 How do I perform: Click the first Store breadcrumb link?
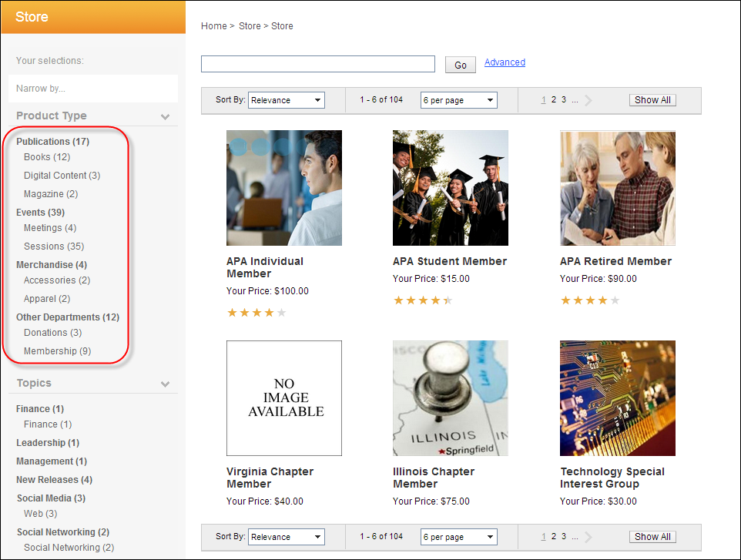pos(250,26)
